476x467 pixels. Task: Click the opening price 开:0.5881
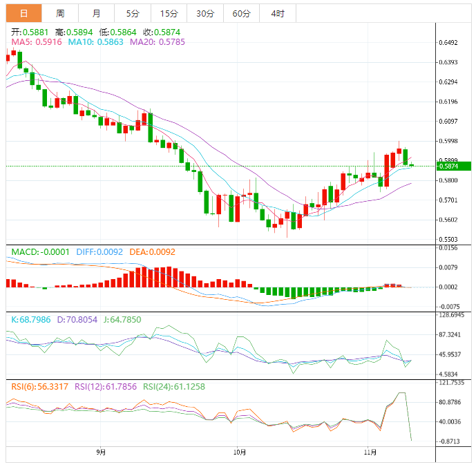click(30, 32)
